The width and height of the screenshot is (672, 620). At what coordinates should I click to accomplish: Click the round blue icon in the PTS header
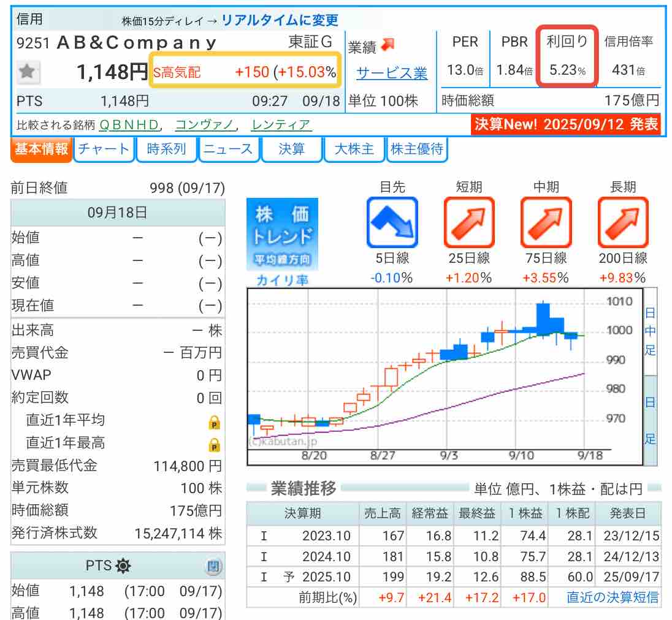pyautogui.click(x=213, y=567)
